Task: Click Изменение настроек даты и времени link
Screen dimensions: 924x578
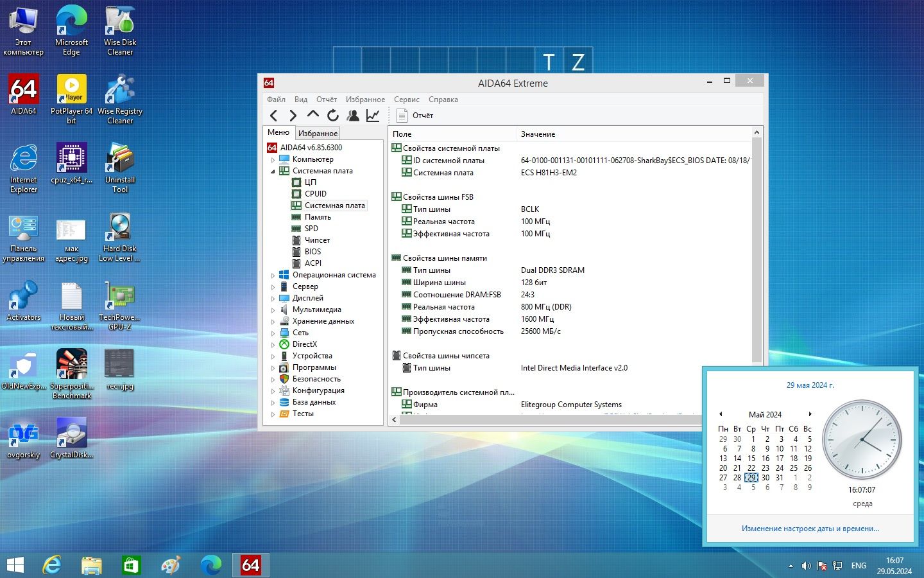Action: point(810,529)
